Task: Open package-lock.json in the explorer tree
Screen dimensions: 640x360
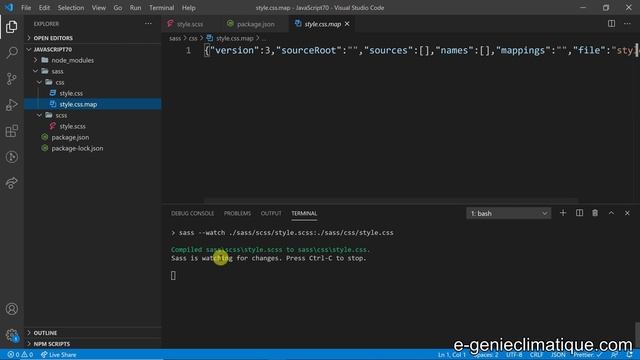Action: 77,148
